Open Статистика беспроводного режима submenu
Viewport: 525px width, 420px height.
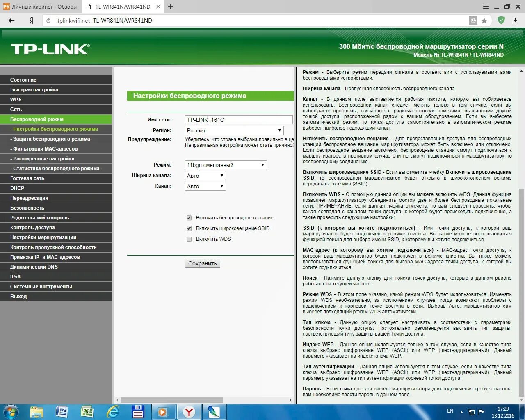click(x=56, y=169)
